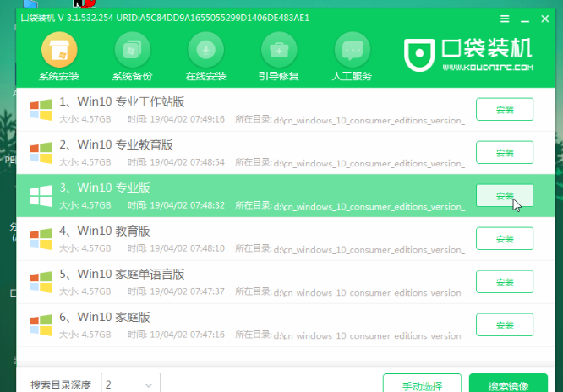Click directory path in Win10 专业工作站版 row
The image size is (563, 392).
pyautogui.click(x=369, y=120)
